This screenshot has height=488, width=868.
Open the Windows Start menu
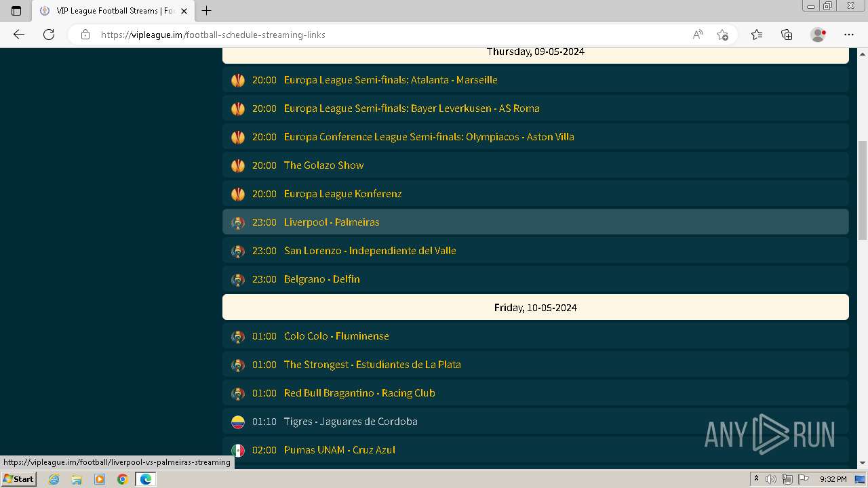click(18, 479)
